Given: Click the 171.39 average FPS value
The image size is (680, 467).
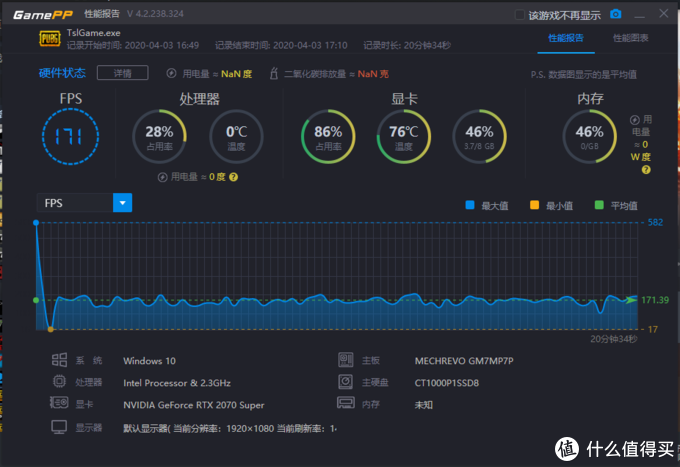Looking at the screenshot, I should click(x=655, y=300).
